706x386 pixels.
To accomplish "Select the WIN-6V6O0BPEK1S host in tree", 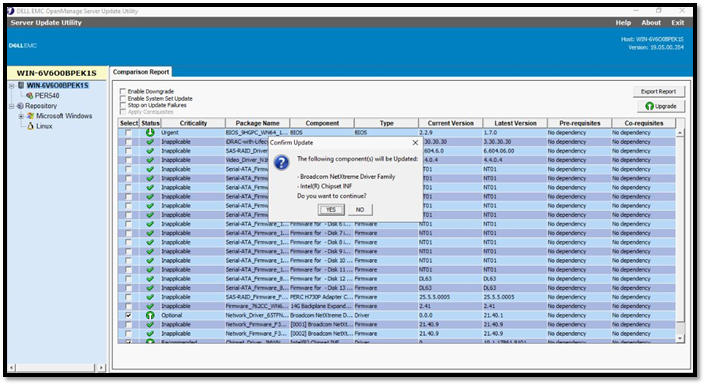I will click(57, 86).
